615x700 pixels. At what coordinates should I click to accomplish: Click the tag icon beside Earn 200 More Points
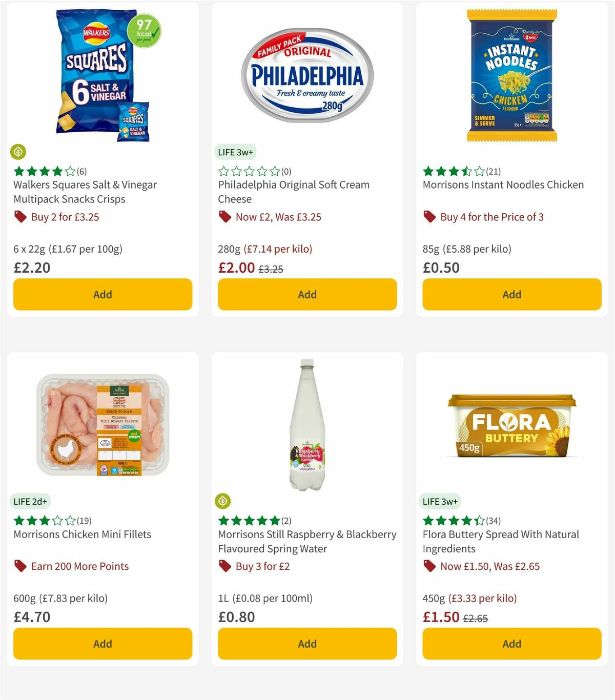20,566
